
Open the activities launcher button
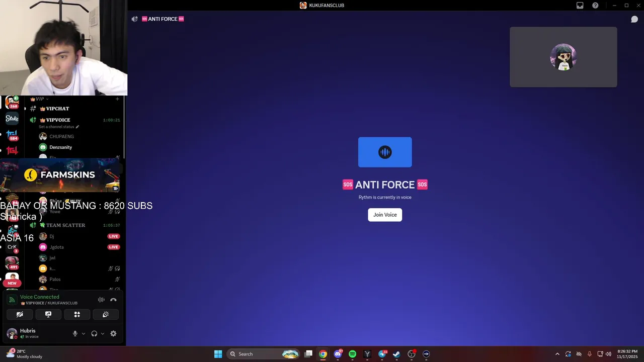click(x=77, y=314)
